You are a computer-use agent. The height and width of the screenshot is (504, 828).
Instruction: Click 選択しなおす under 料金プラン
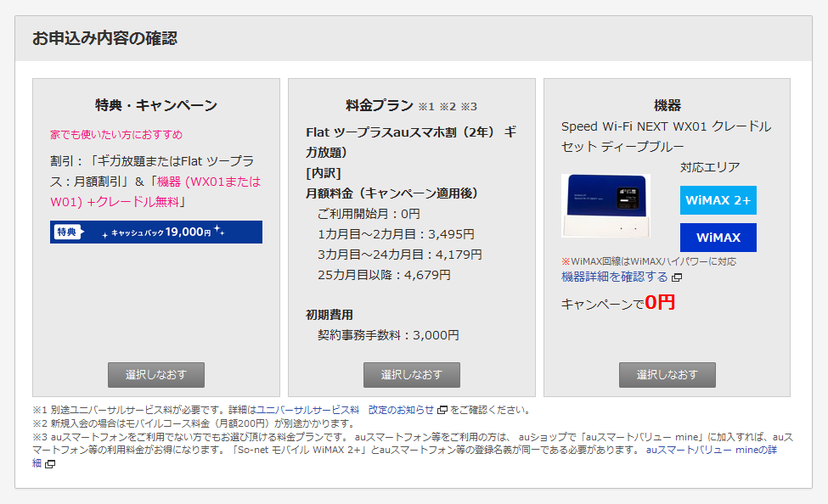point(411,375)
